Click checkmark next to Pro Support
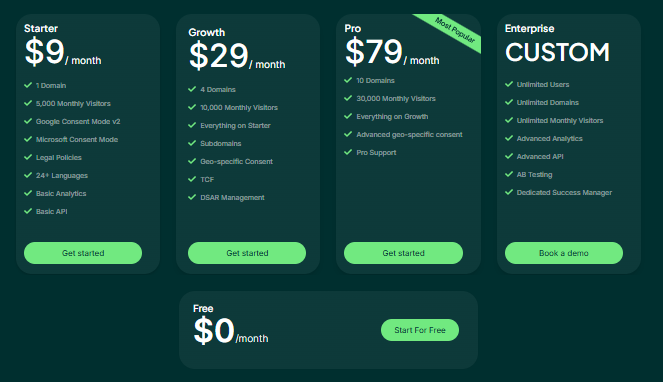The width and height of the screenshot is (663, 382). pos(348,152)
